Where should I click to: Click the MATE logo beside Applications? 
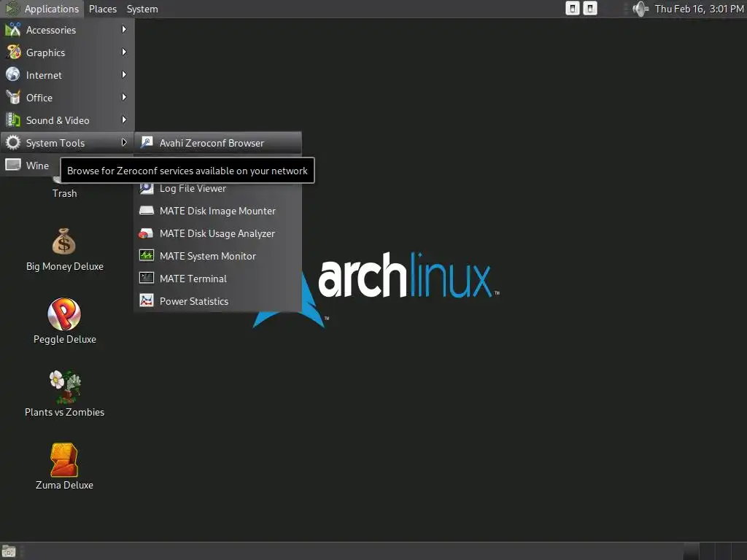click(x=12, y=9)
